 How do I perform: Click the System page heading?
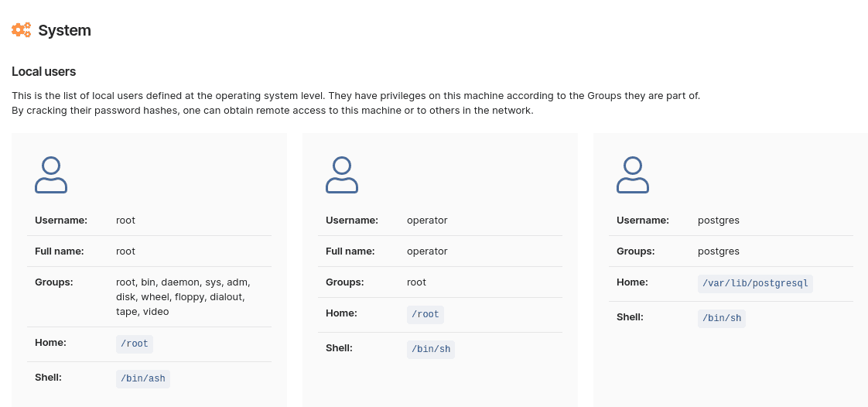point(64,30)
